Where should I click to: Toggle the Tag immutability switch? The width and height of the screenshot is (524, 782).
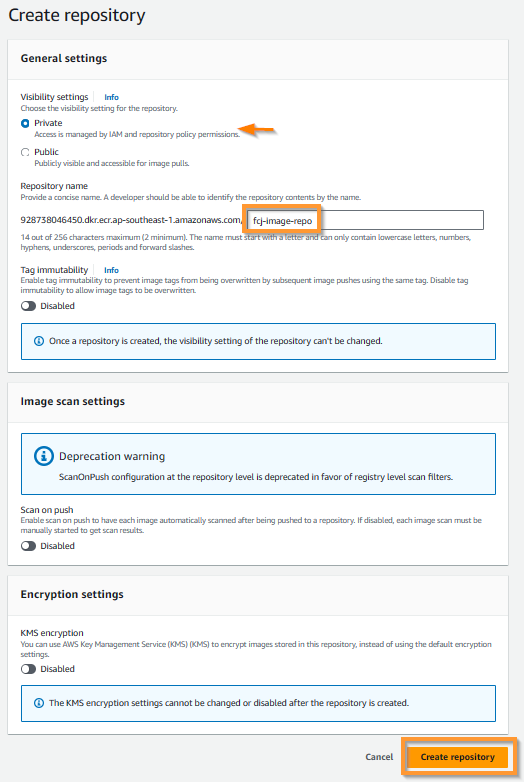coord(28,306)
